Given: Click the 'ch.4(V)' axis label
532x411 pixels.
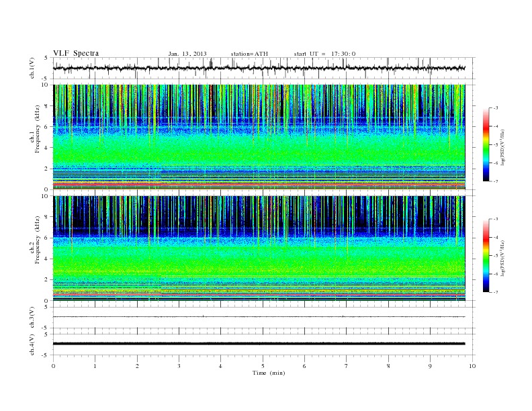Looking at the screenshot, I should [x=32, y=345].
